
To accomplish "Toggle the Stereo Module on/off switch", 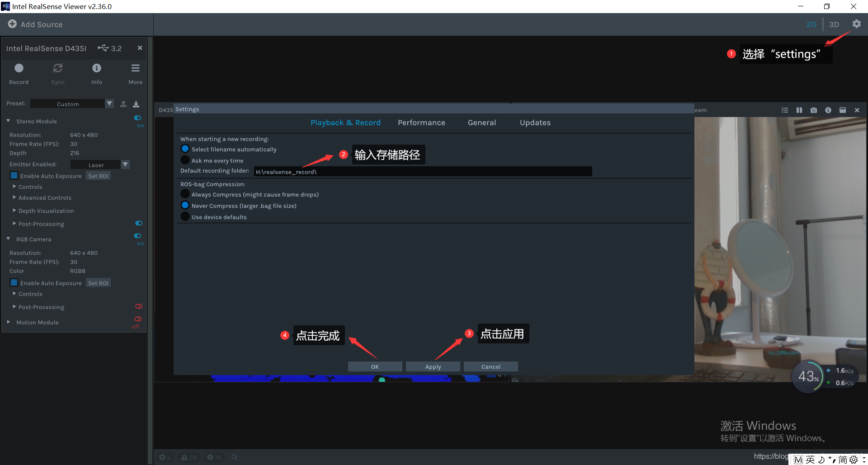I will (x=138, y=118).
